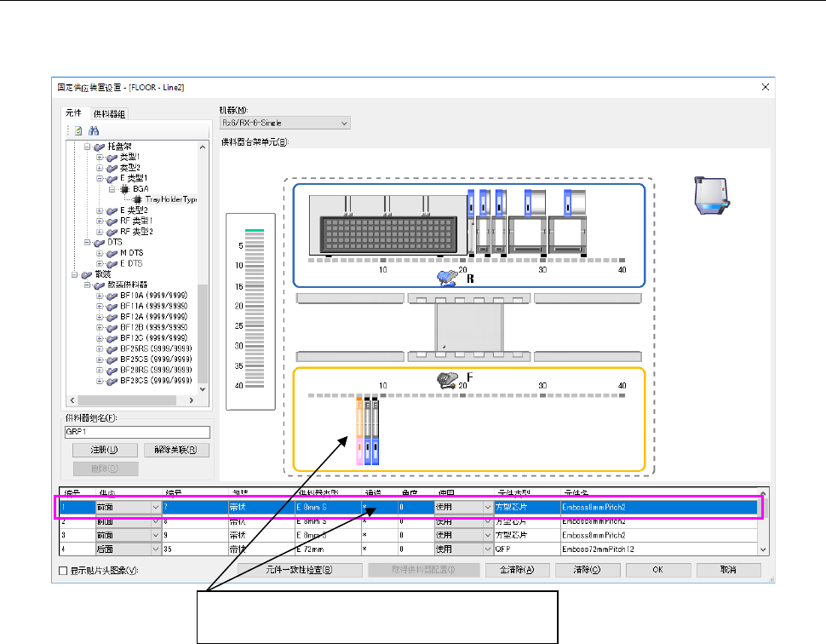
Task: Select the BGA chip icon in tree
Action: pyautogui.click(x=125, y=189)
